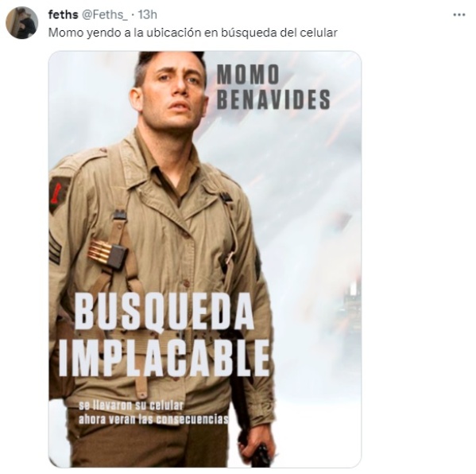Click the tweet text about Momo's celular

pyautogui.click(x=193, y=33)
